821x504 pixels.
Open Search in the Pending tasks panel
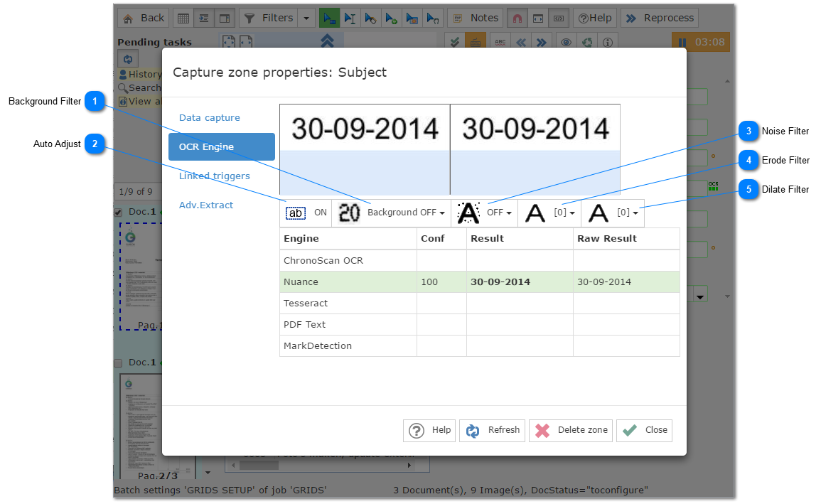140,88
